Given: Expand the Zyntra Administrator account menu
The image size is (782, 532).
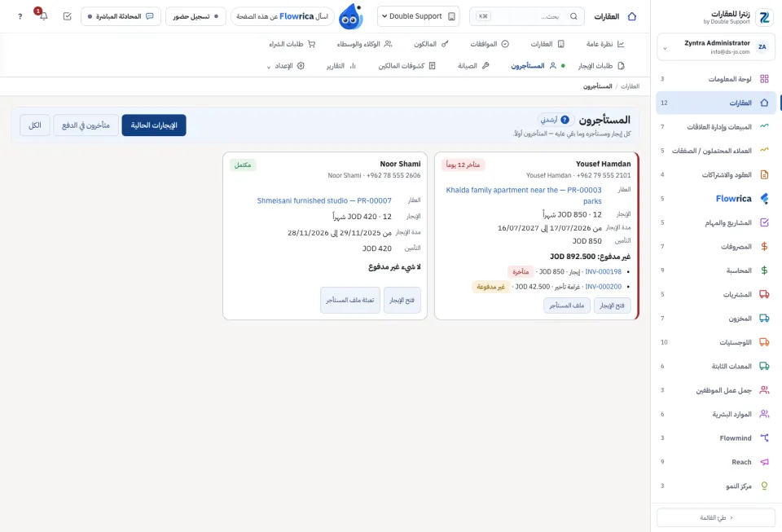Looking at the screenshot, I should 716,47.
